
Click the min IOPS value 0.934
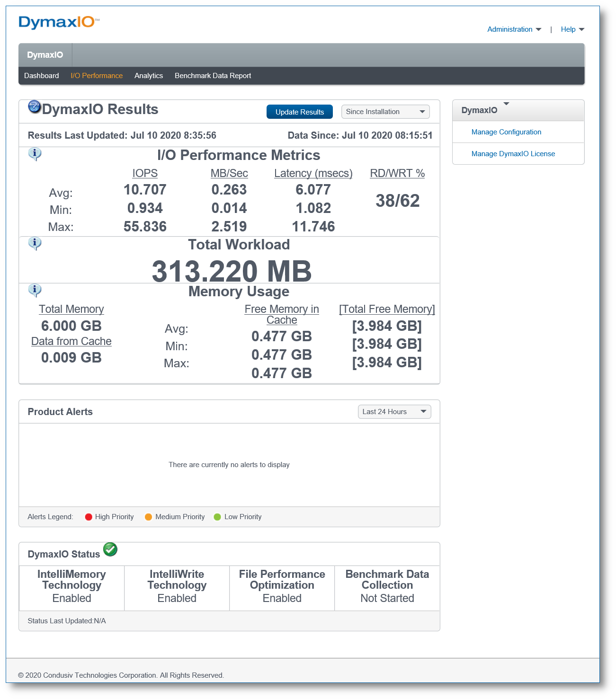[x=145, y=208]
